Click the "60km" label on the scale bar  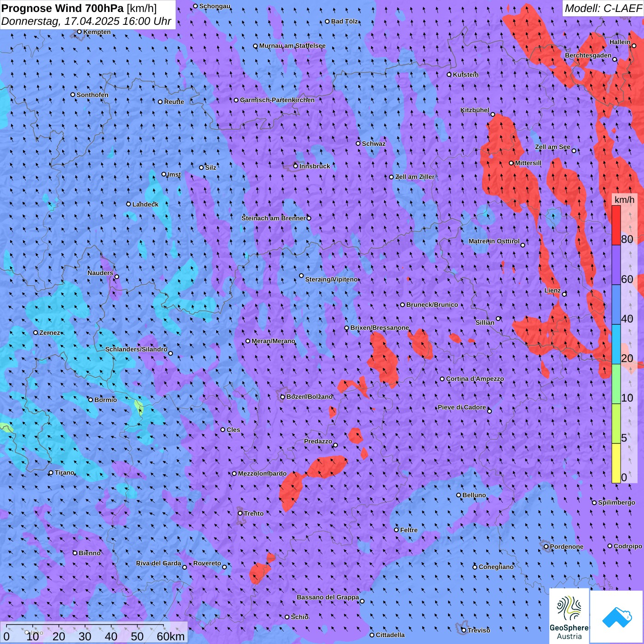tap(171, 636)
